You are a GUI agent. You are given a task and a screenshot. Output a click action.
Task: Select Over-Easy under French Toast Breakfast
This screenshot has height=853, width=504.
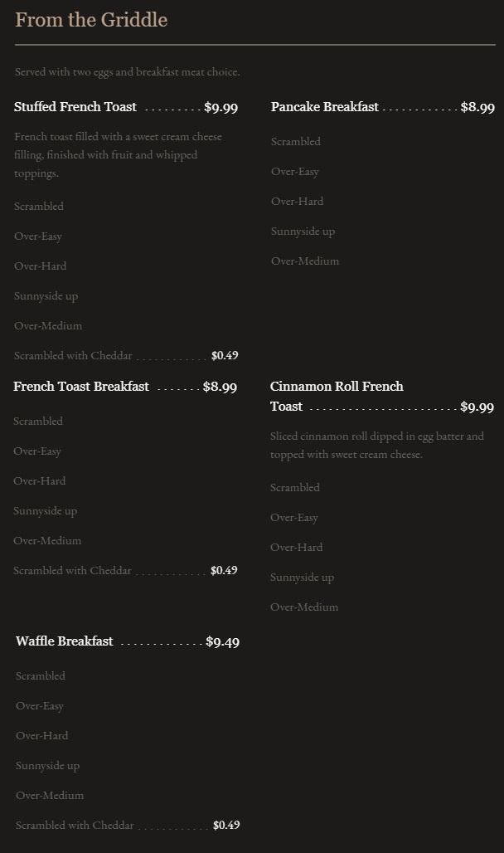click(x=37, y=451)
